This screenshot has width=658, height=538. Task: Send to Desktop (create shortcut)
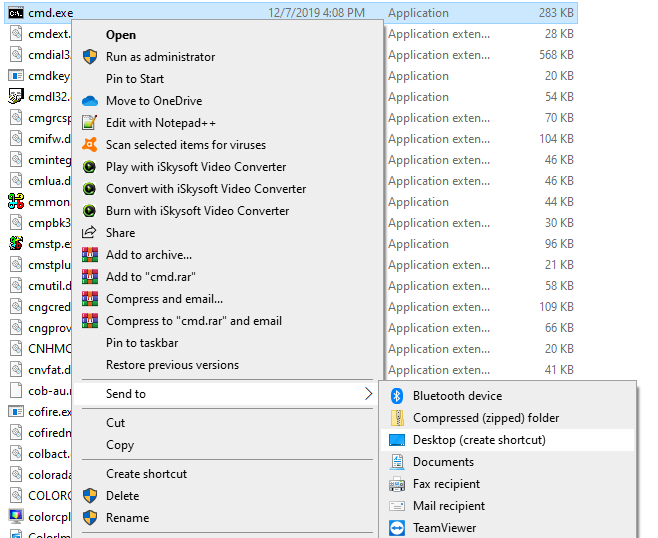point(508,440)
